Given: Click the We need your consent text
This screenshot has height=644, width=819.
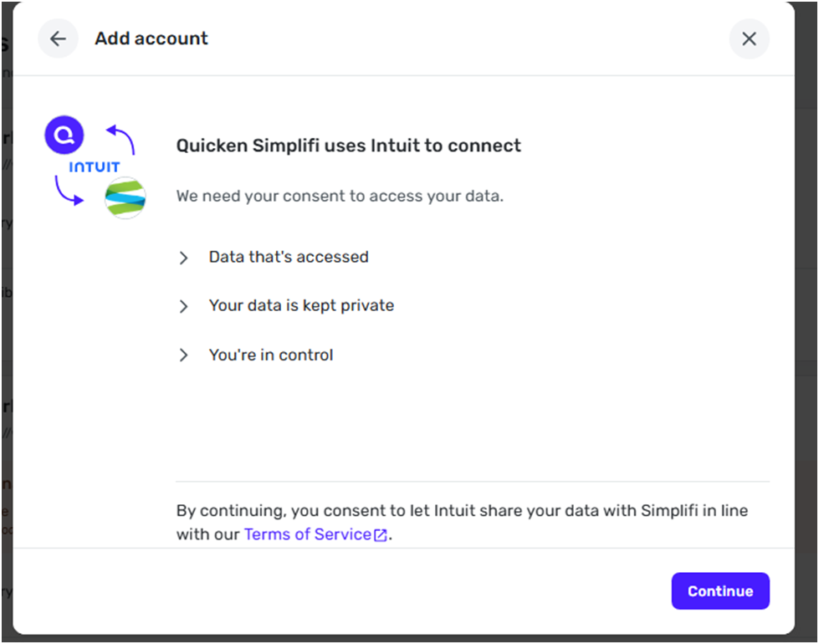Looking at the screenshot, I should 340,197.
